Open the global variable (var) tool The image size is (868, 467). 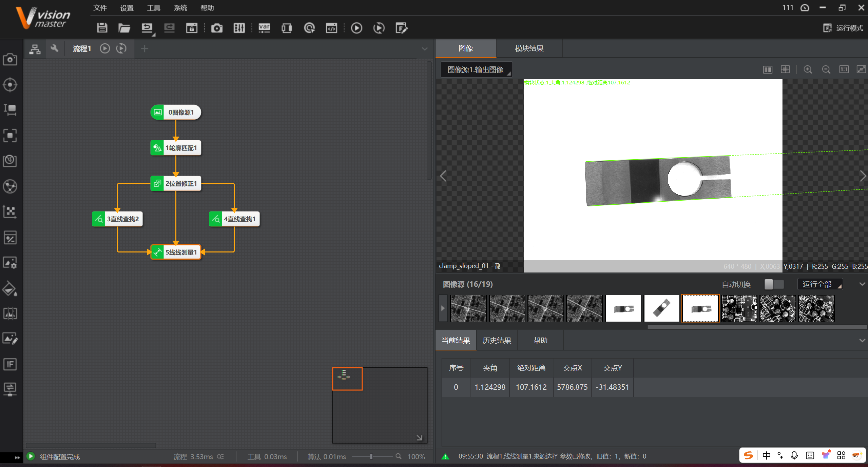[x=264, y=28]
